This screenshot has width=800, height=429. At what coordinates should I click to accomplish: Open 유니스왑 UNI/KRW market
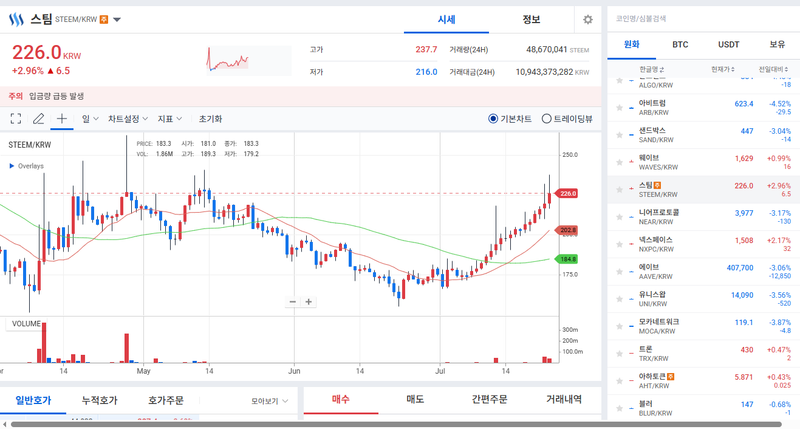pyautogui.click(x=704, y=299)
